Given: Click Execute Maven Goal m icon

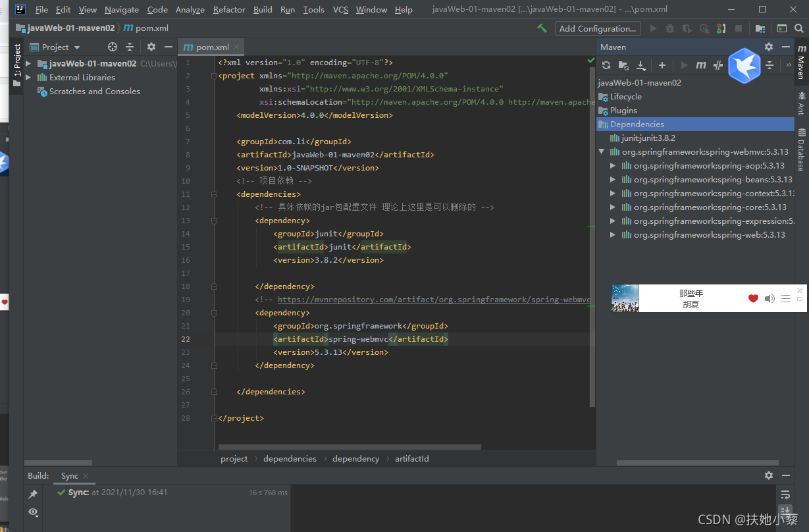Looking at the screenshot, I should pyautogui.click(x=701, y=65).
